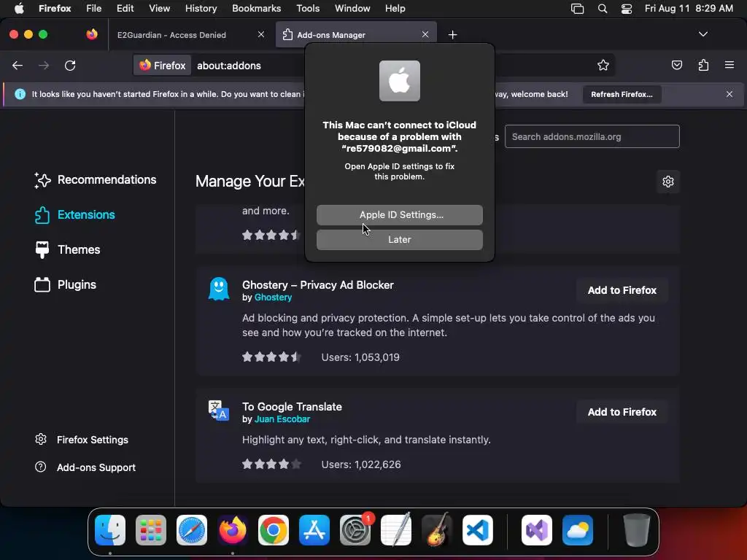The height and width of the screenshot is (560, 747).
Task: Open Trash from the Dock
Action: click(x=636, y=530)
